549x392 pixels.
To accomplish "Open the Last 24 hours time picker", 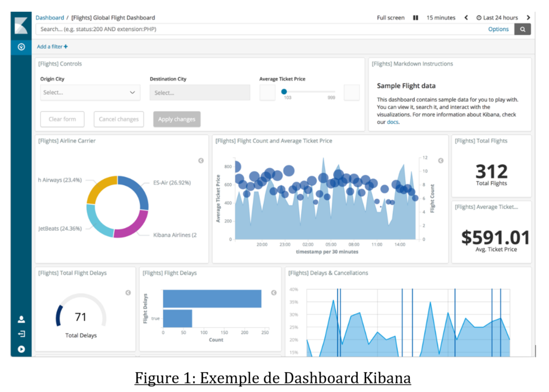I will 497,18.
